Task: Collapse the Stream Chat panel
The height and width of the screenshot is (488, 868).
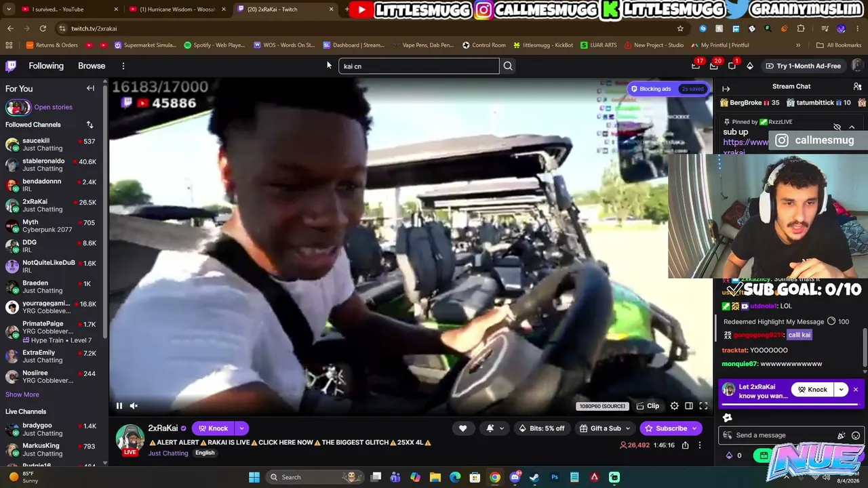Action: click(726, 88)
